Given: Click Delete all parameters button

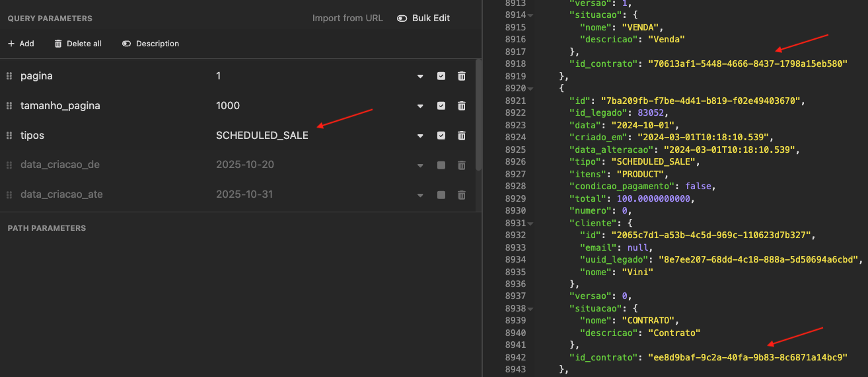Looking at the screenshot, I should pos(78,44).
